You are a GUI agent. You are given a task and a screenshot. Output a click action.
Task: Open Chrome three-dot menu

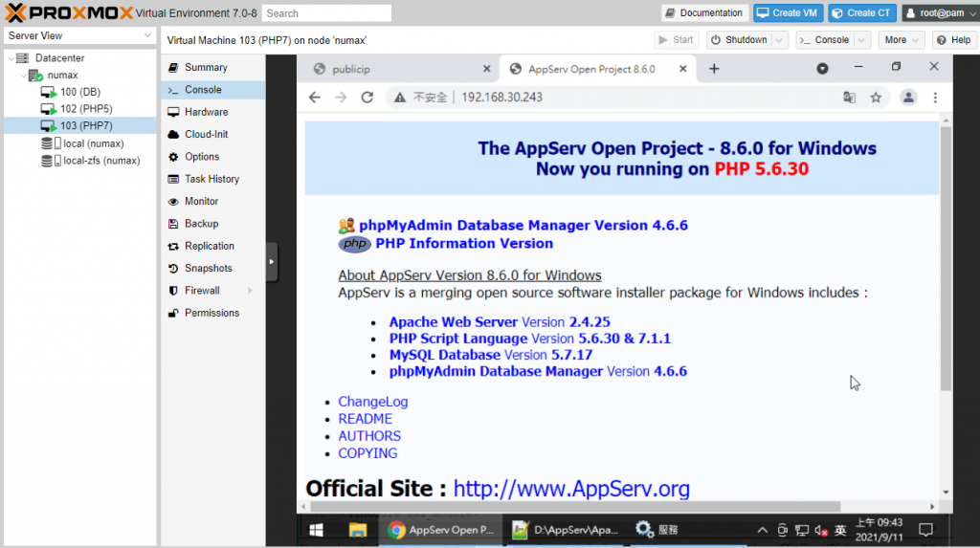pos(936,98)
